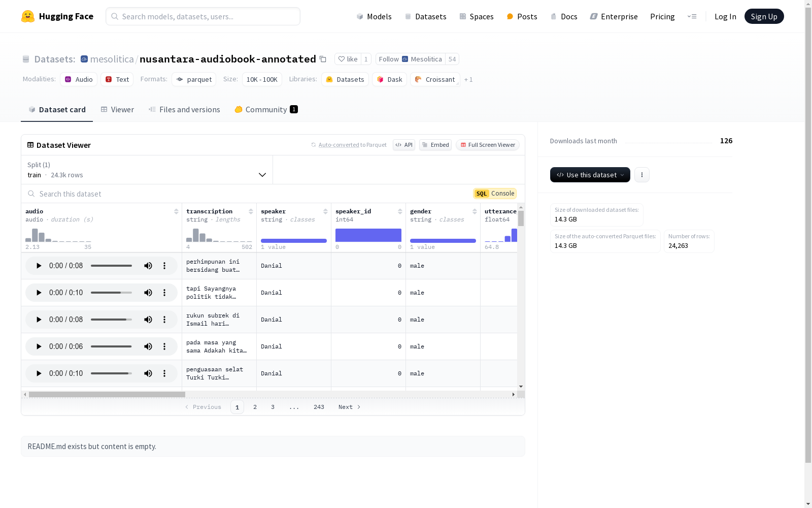The height and width of the screenshot is (508, 812).
Task: Jump to page 243 of the dataset
Action: (x=319, y=407)
